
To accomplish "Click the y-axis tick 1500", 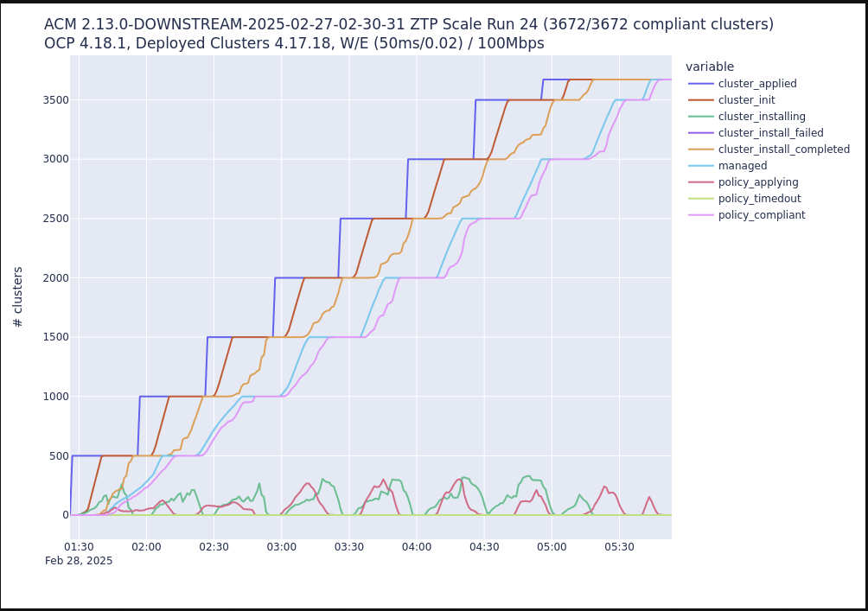I will point(56,337).
